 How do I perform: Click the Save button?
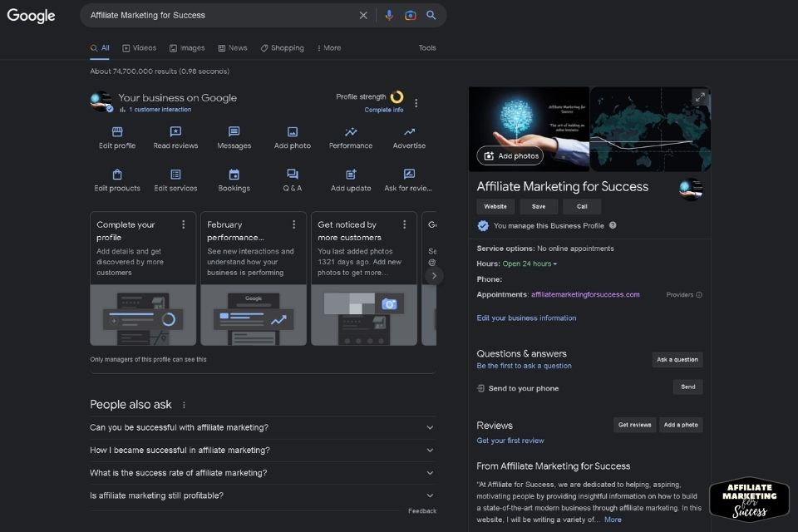pos(539,207)
